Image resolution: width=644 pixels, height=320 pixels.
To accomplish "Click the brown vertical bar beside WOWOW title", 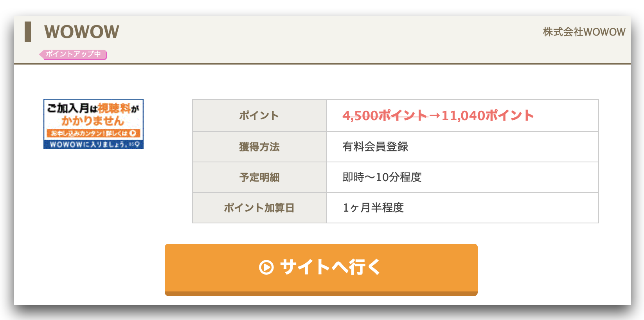I will [x=28, y=32].
